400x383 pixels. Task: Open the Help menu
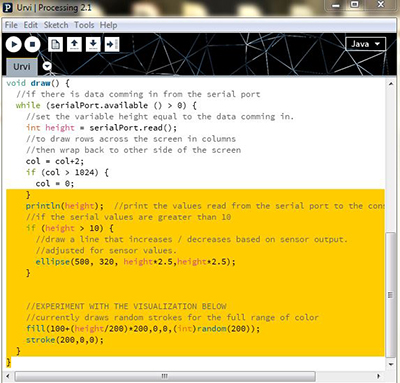tap(108, 25)
